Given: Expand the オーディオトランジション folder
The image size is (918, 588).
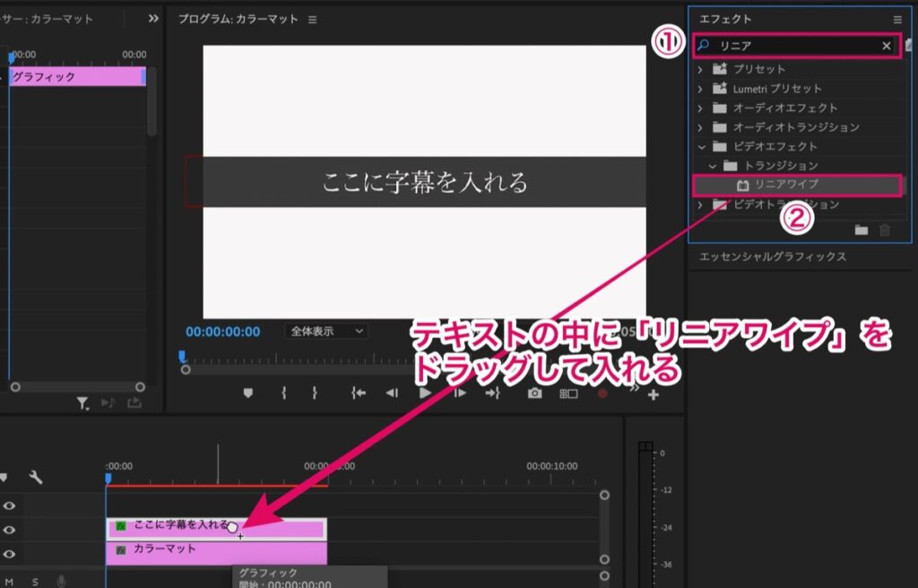Looking at the screenshot, I should click(701, 127).
